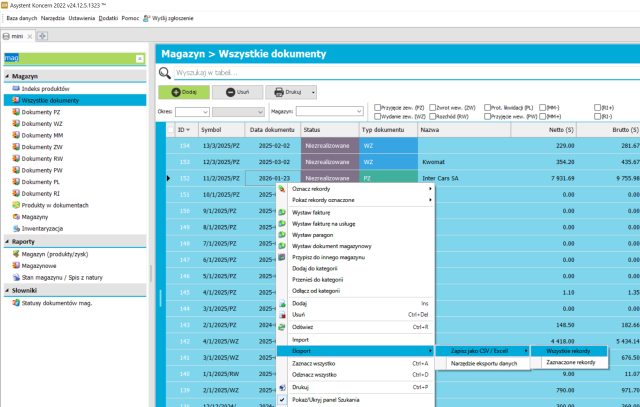The width and height of the screenshot is (640, 407).
Task: Click the new tab plus icon
Action: [x=42, y=36]
